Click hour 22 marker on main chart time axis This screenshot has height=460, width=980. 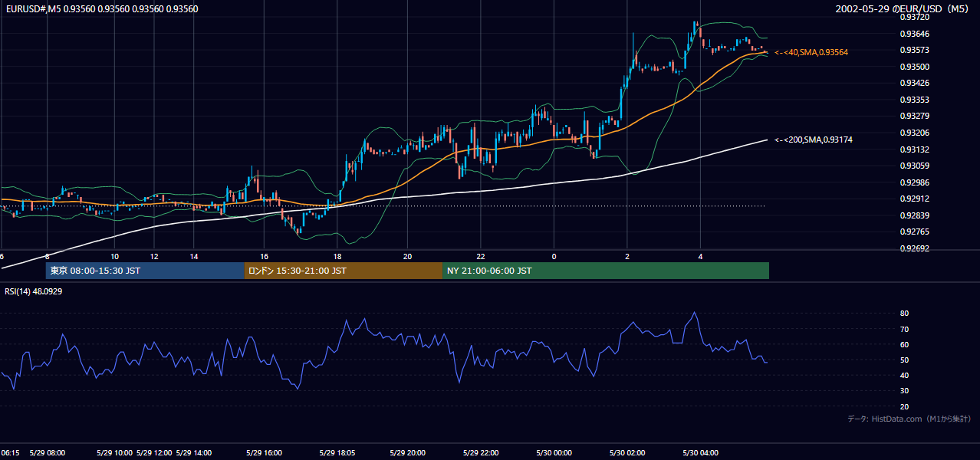pyautogui.click(x=481, y=256)
